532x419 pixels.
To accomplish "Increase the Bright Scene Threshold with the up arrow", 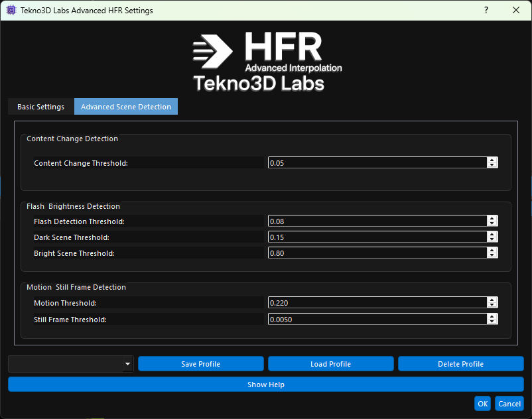I will [492, 250].
